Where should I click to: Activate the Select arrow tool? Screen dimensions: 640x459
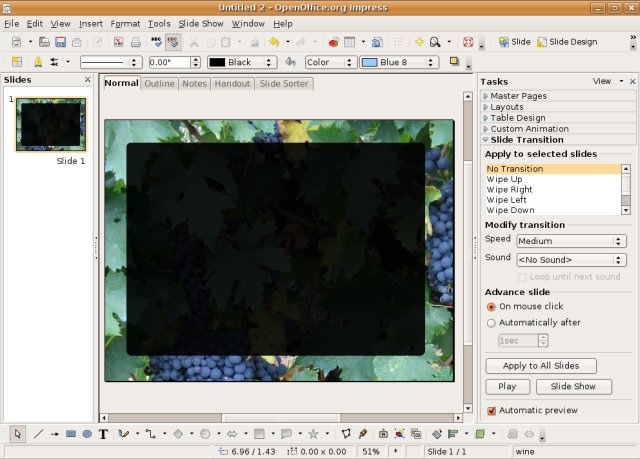17,434
